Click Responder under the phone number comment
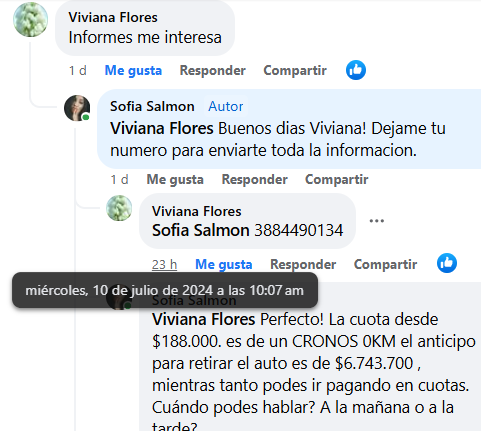481x431 pixels. click(303, 264)
